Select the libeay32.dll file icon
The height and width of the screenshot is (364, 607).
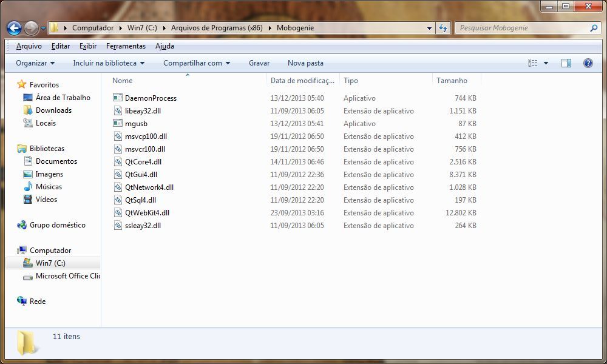coord(118,110)
